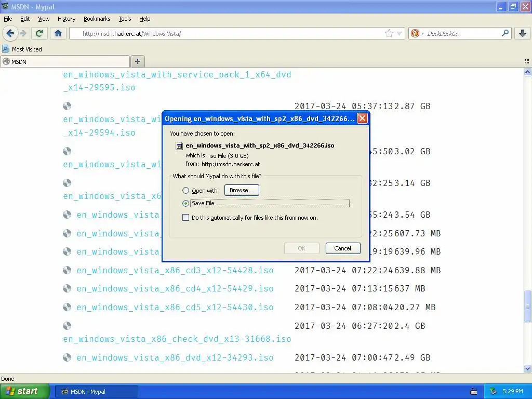Click disc icon beside cd5_x12-54430.iso

(67, 307)
